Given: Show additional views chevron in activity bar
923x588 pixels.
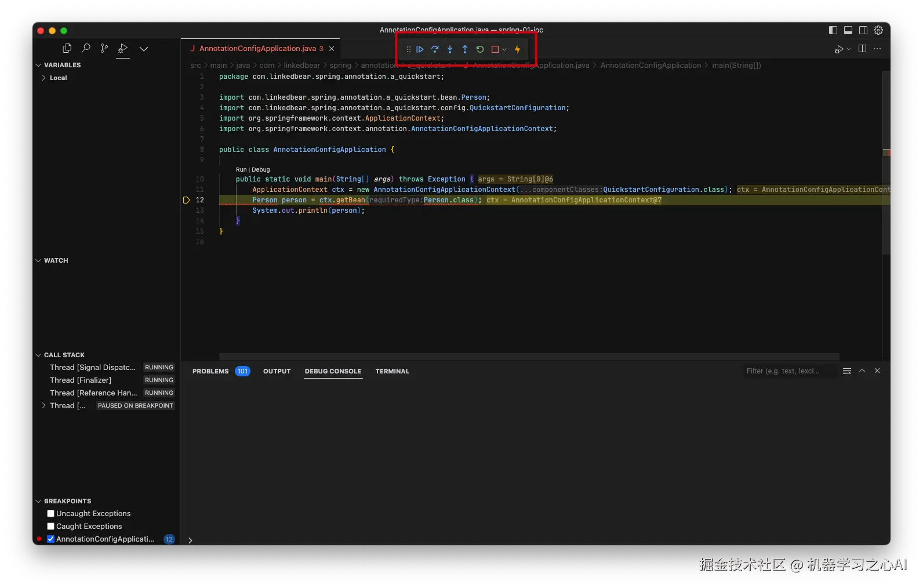Looking at the screenshot, I should tap(144, 49).
